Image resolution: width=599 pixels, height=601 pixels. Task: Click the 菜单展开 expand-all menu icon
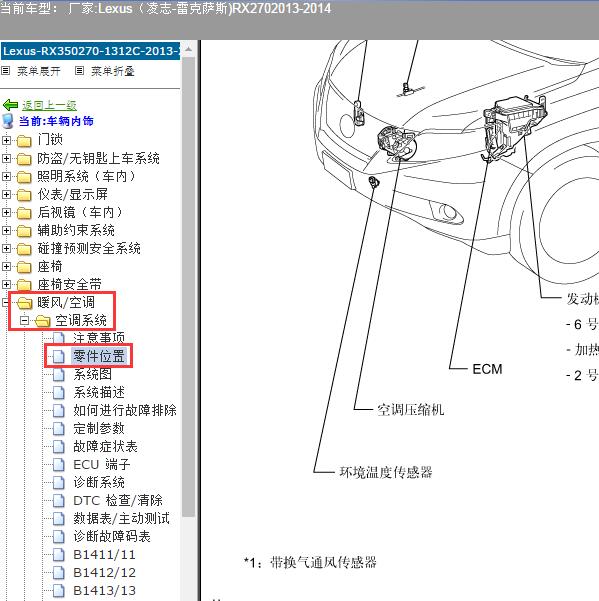tap(6, 71)
